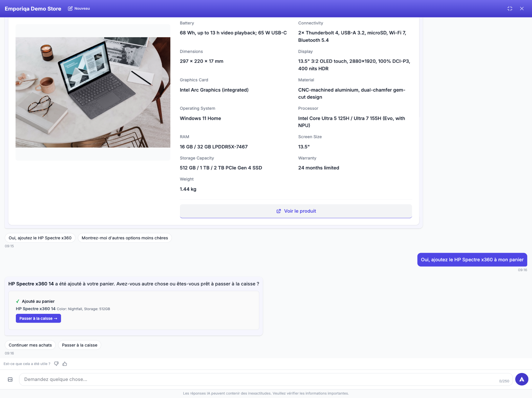Select the '24 months limited' warranty value
The height and width of the screenshot is (398, 532).
tap(318, 168)
